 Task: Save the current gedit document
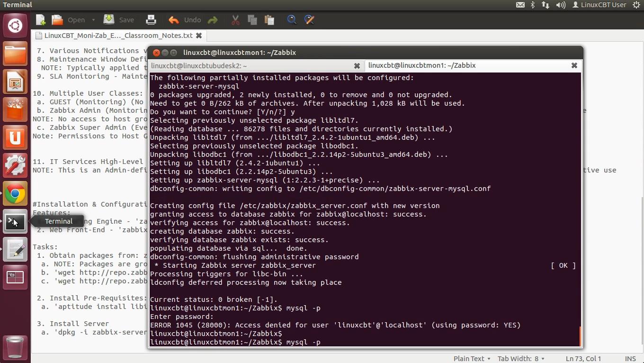point(119,20)
